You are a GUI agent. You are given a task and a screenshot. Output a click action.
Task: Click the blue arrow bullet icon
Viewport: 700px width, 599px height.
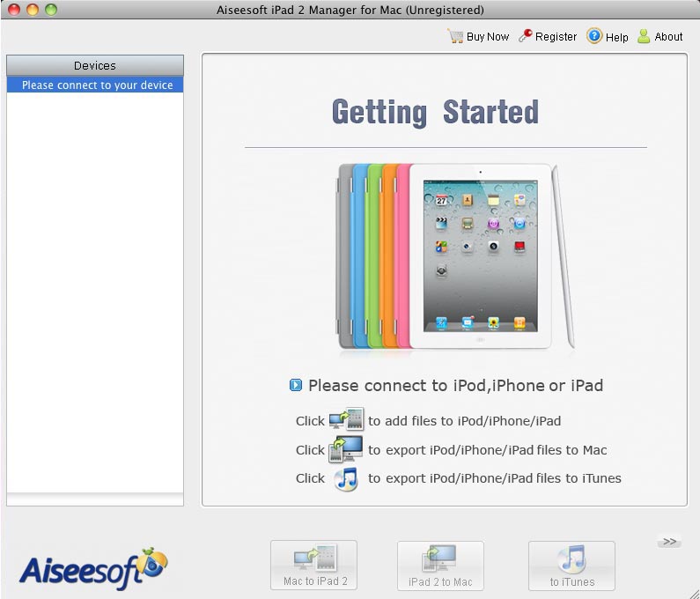point(296,385)
